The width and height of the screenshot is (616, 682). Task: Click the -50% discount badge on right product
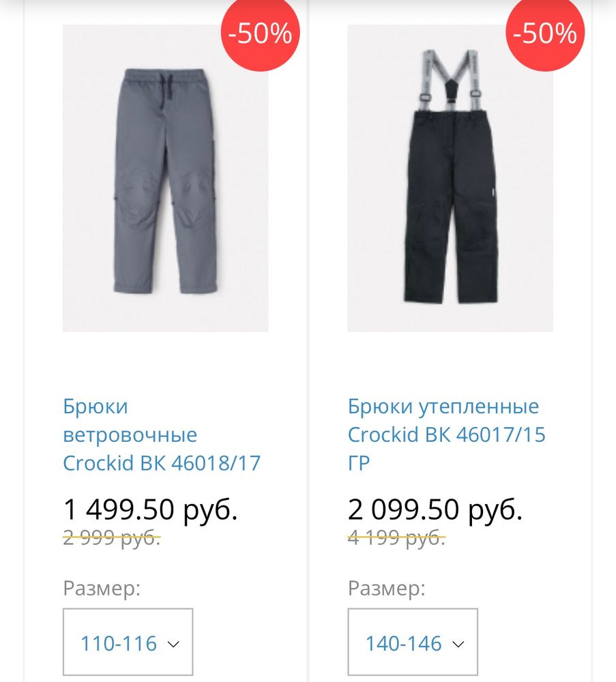click(544, 32)
